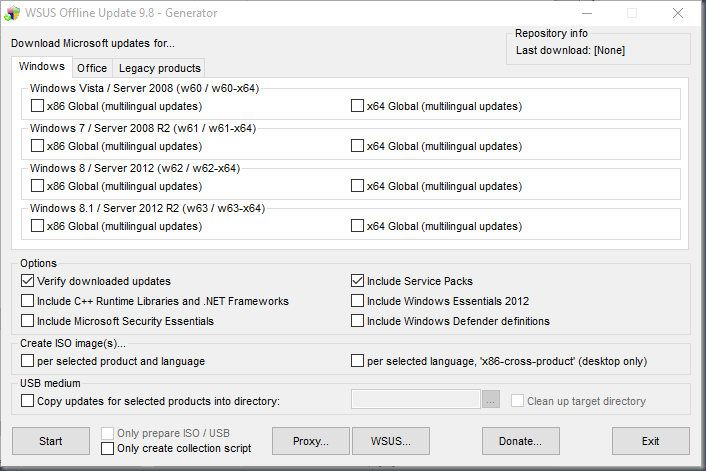Select the Windows tab
The image size is (706, 471).
click(x=42, y=67)
